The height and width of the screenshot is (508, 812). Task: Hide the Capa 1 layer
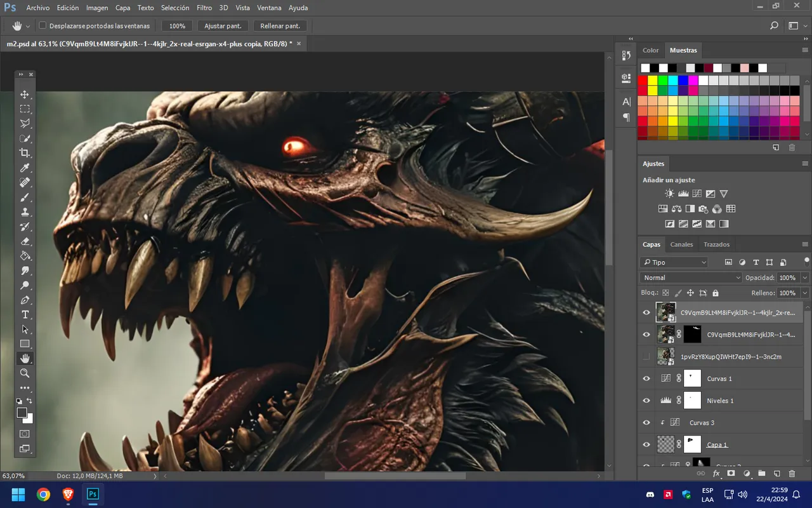pyautogui.click(x=646, y=444)
